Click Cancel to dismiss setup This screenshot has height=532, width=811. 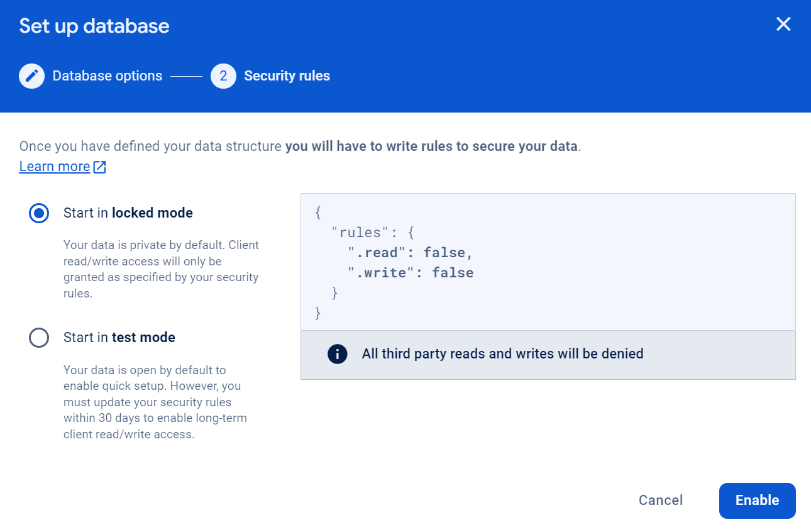tap(660, 500)
